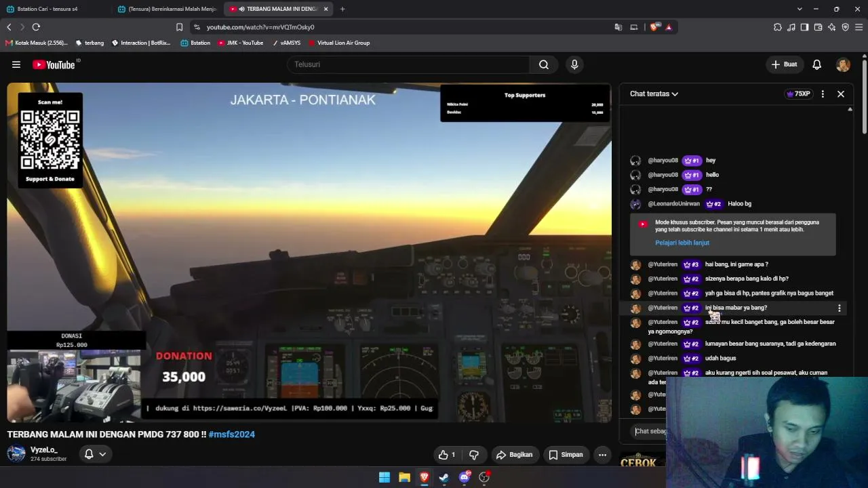Open the 'terbang' bookmark
This screenshot has width=868, height=488.
coord(90,43)
